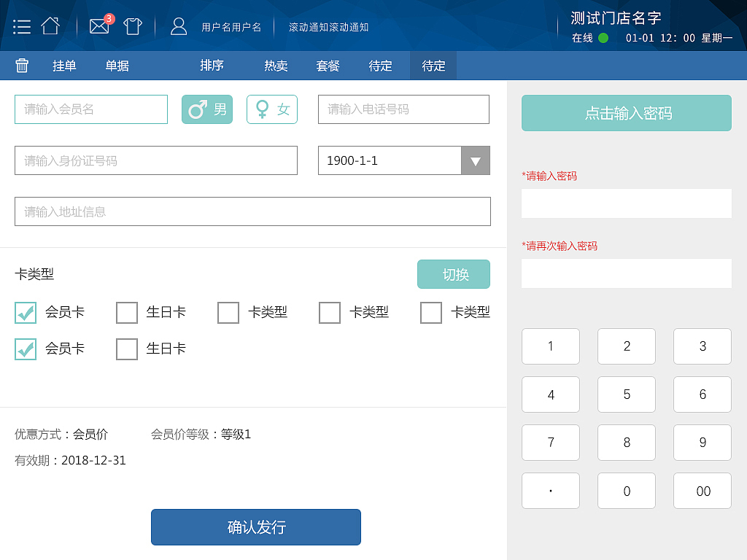Open the mail icon with notification badge
The width and height of the screenshot is (747, 560).
click(x=99, y=26)
